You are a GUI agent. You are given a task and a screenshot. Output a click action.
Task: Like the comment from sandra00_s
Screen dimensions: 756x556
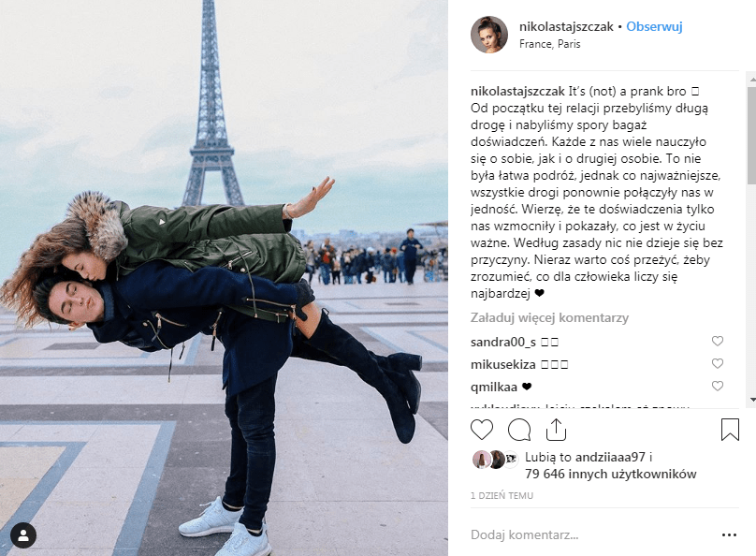coord(718,341)
